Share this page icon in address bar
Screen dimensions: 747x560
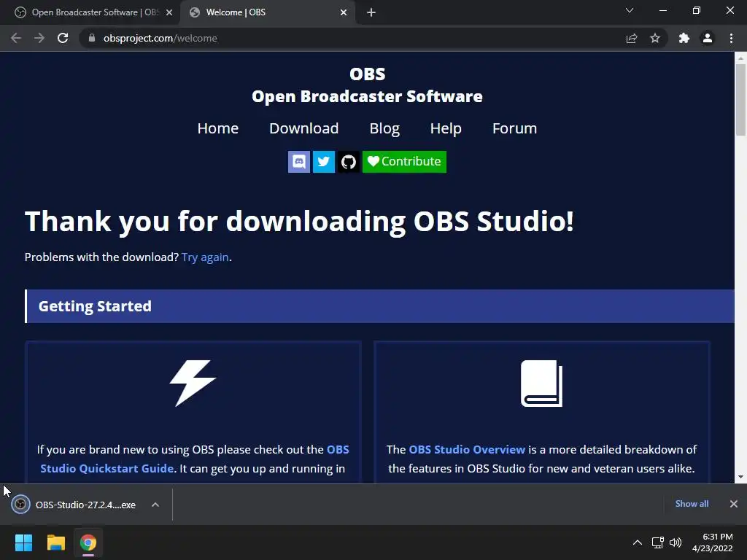pyautogui.click(x=632, y=38)
